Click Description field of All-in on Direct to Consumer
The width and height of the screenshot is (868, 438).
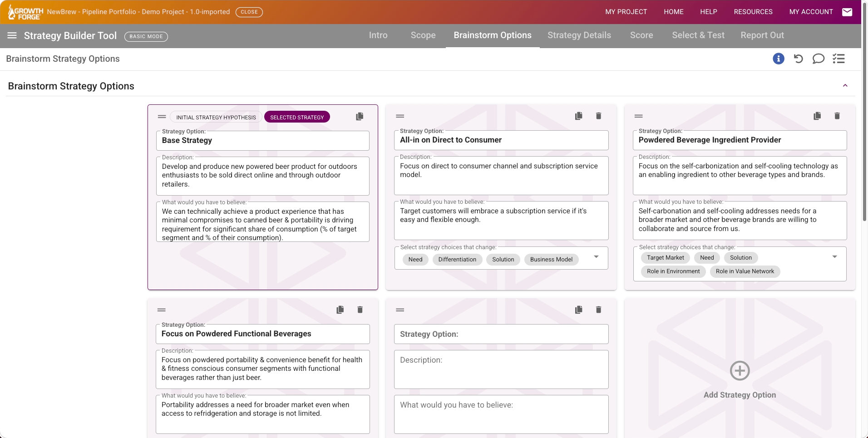(501, 176)
